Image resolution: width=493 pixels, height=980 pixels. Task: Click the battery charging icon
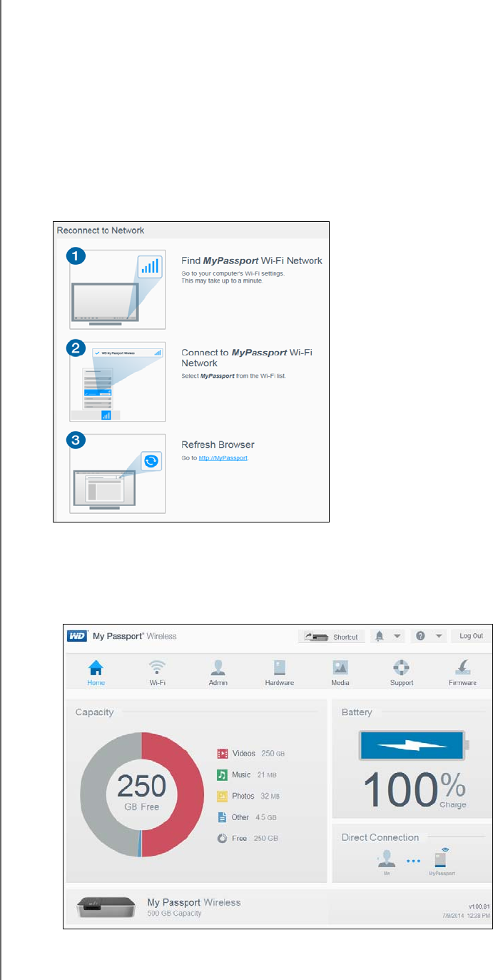415,745
